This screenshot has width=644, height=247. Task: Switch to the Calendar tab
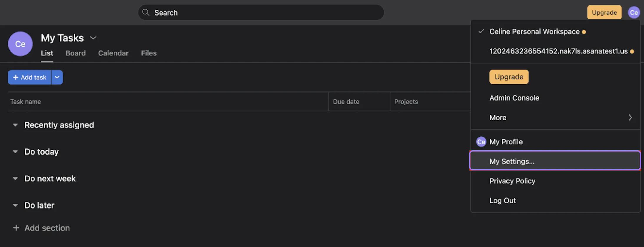coord(113,53)
